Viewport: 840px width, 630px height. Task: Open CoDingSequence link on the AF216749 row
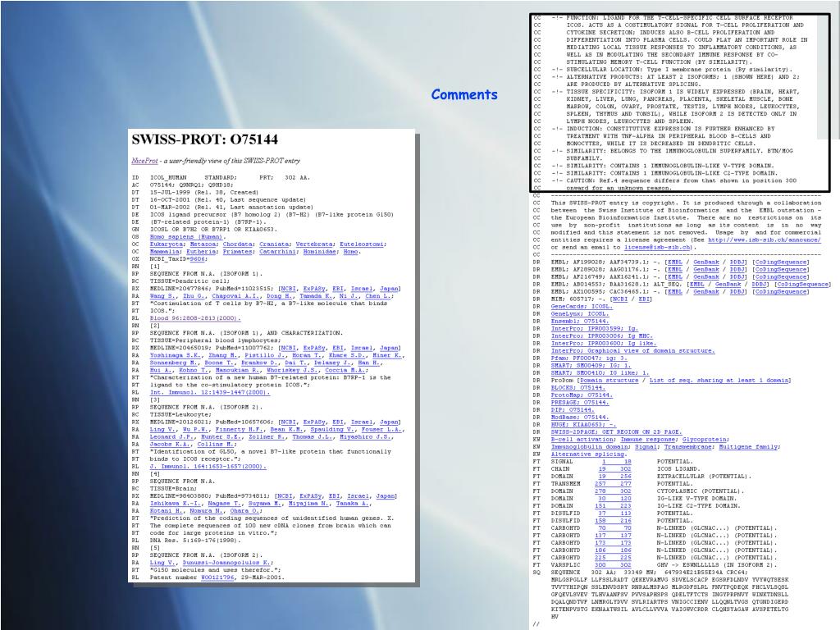[x=781, y=277]
